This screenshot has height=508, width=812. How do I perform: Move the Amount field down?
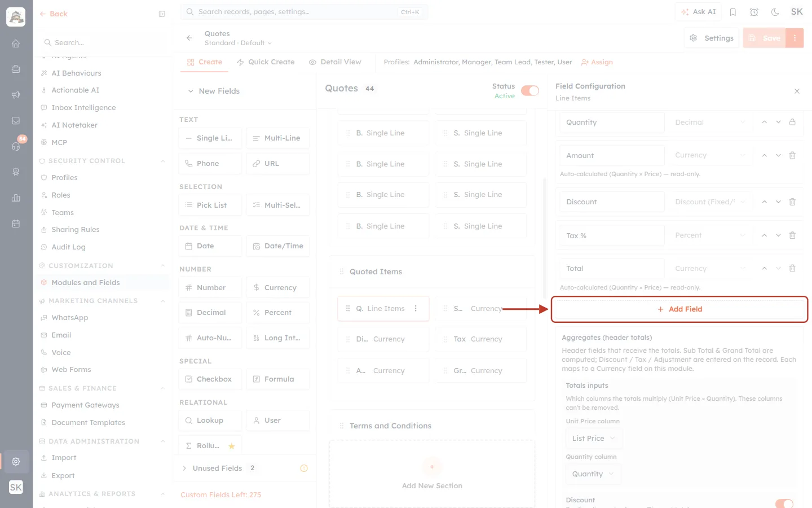(778, 155)
